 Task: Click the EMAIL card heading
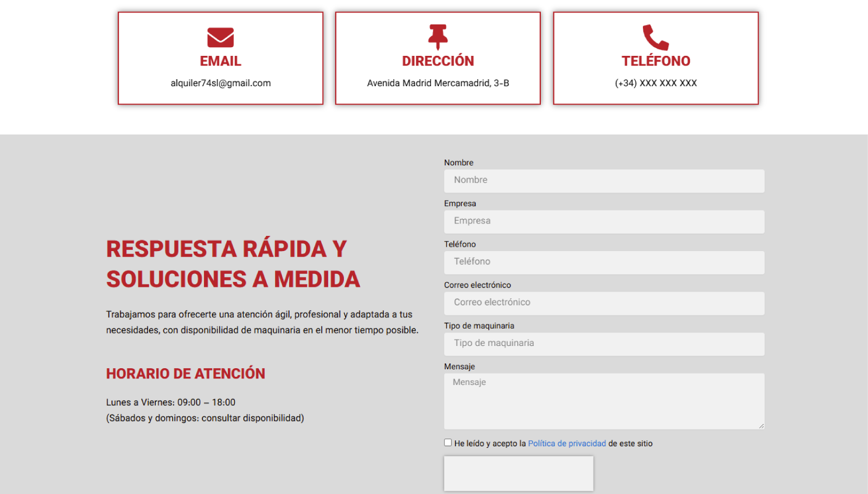pos(220,61)
